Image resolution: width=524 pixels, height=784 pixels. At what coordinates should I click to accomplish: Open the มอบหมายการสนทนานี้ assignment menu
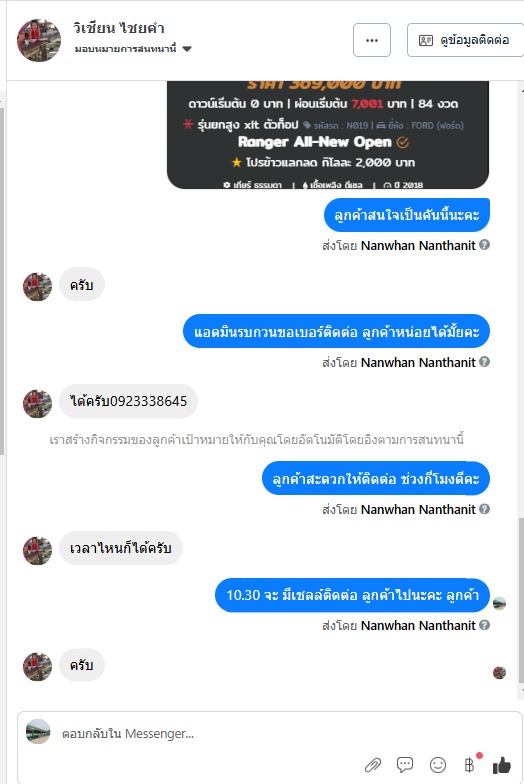point(133,48)
